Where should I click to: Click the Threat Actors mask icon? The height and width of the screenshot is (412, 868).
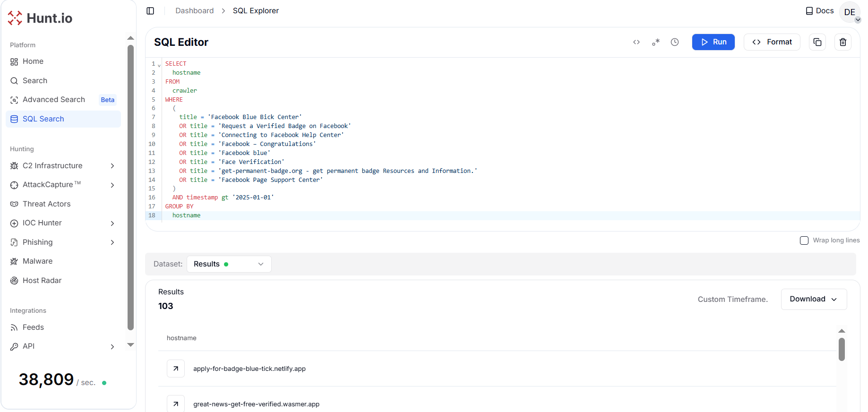tap(14, 204)
